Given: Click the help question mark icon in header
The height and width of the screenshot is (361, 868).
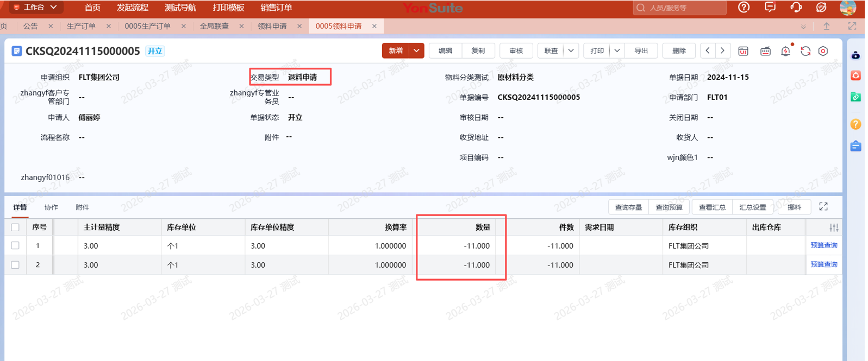Looking at the screenshot, I should (744, 8).
